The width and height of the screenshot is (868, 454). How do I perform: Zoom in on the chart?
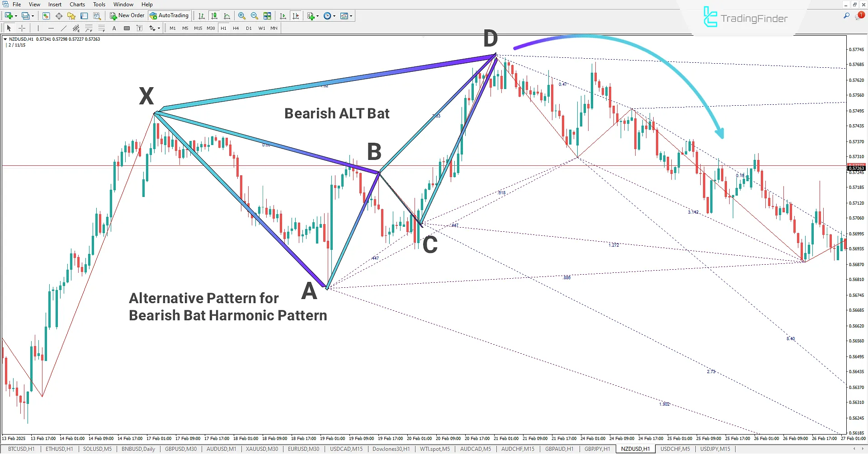click(242, 16)
